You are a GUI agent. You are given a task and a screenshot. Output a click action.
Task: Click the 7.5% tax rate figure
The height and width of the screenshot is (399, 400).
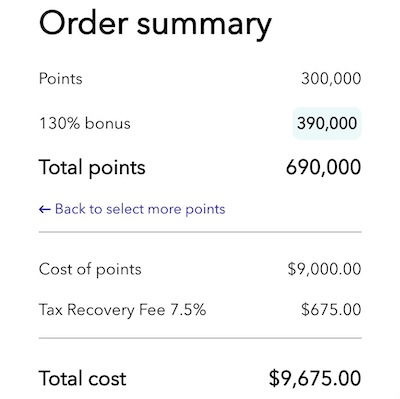pyautogui.click(x=188, y=310)
